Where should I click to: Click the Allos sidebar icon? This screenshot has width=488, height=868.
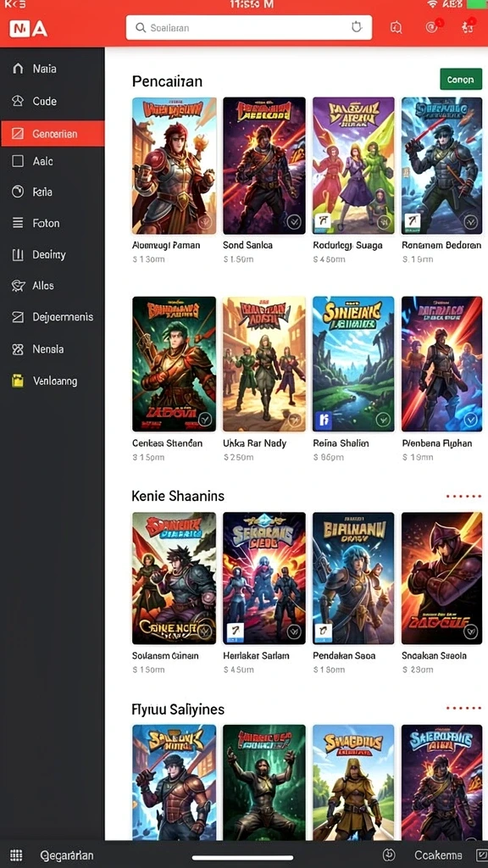coord(18,286)
